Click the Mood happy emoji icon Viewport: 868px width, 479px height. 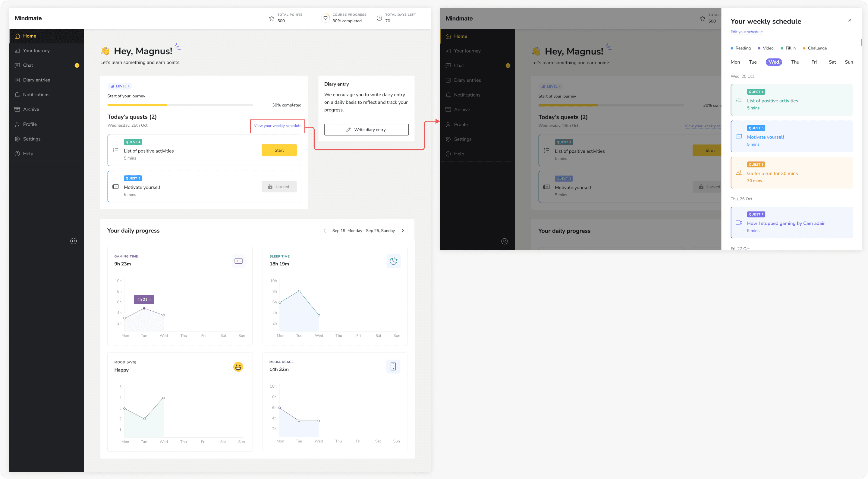click(238, 367)
